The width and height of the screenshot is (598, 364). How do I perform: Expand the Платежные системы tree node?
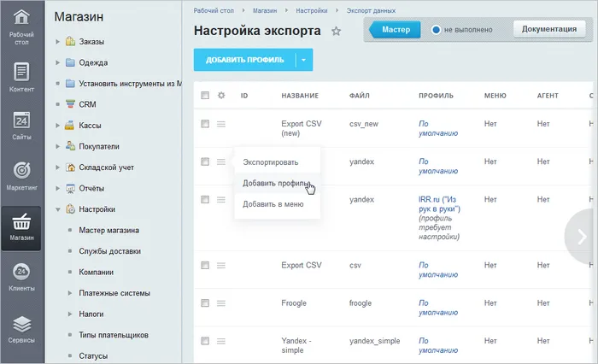(70, 293)
